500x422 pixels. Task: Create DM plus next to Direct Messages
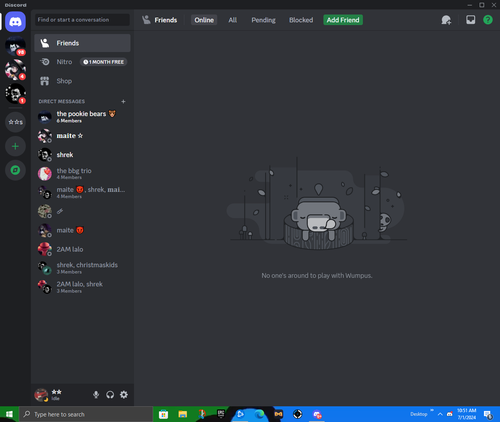pyautogui.click(x=123, y=101)
